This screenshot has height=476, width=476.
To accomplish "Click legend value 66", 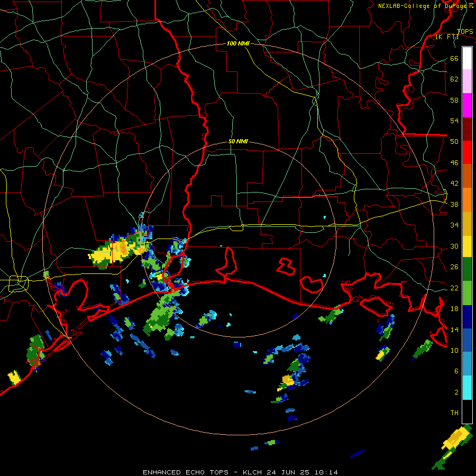I will [x=454, y=58].
